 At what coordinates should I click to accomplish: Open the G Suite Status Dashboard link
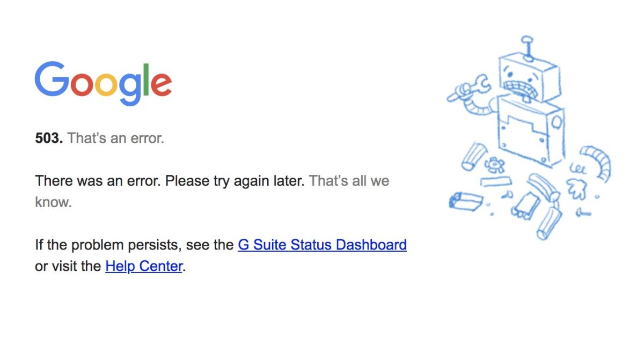click(x=322, y=245)
